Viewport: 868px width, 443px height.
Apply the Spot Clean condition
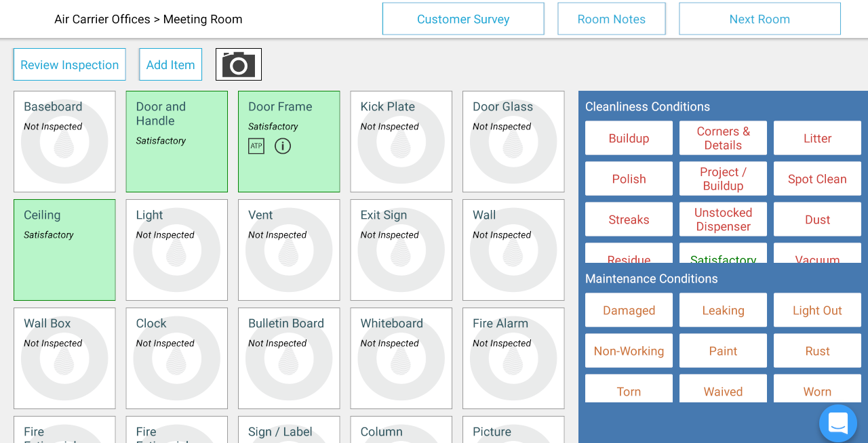click(x=817, y=179)
